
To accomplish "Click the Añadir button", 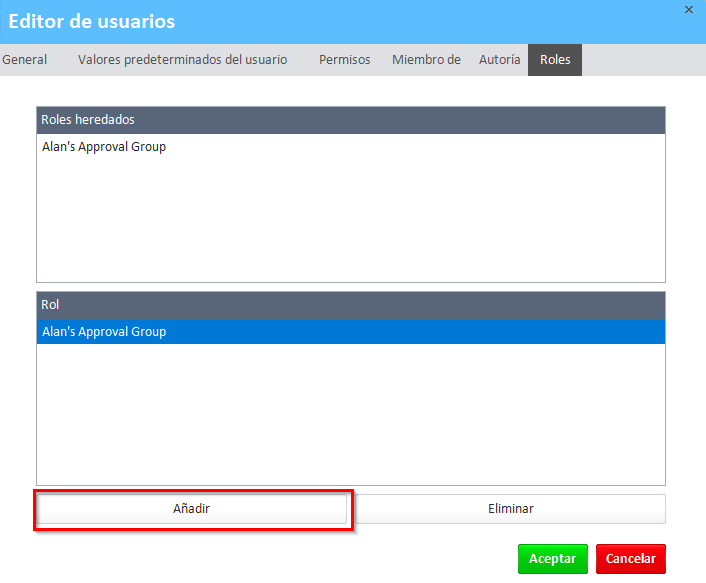I will pyautogui.click(x=192, y=509).
